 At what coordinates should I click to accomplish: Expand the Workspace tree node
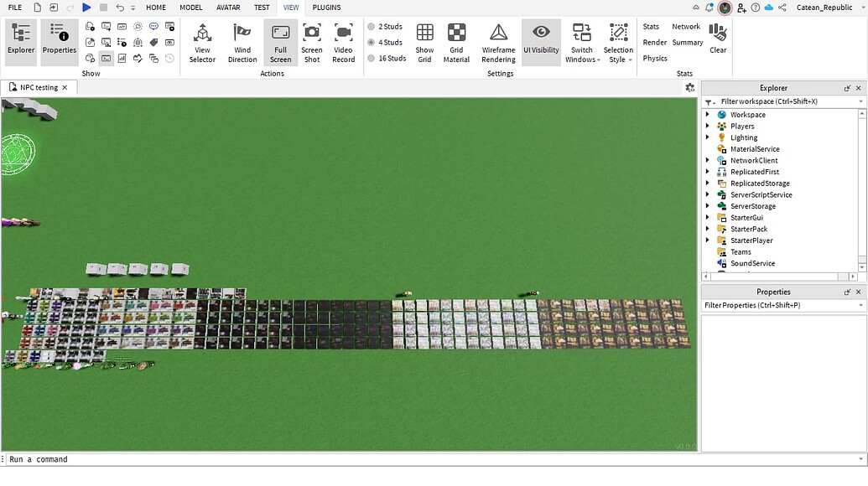tap(708, 115)
